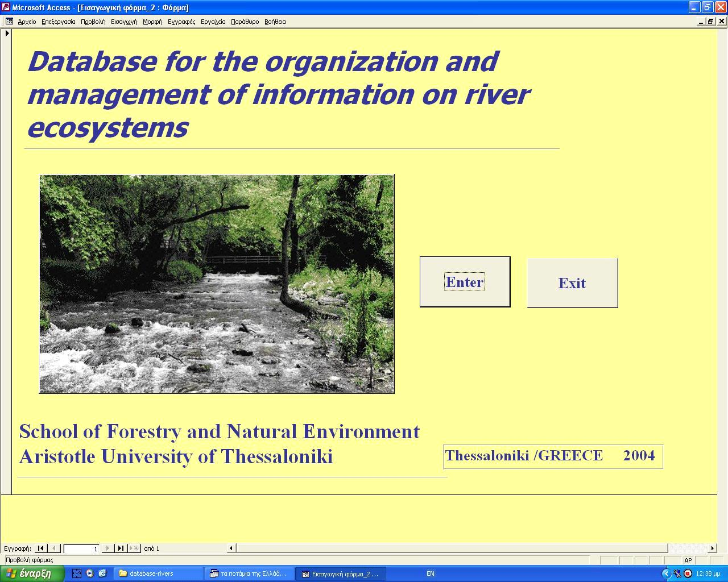Click the database title heading text

pyautogui.click(x=279, y=94)
